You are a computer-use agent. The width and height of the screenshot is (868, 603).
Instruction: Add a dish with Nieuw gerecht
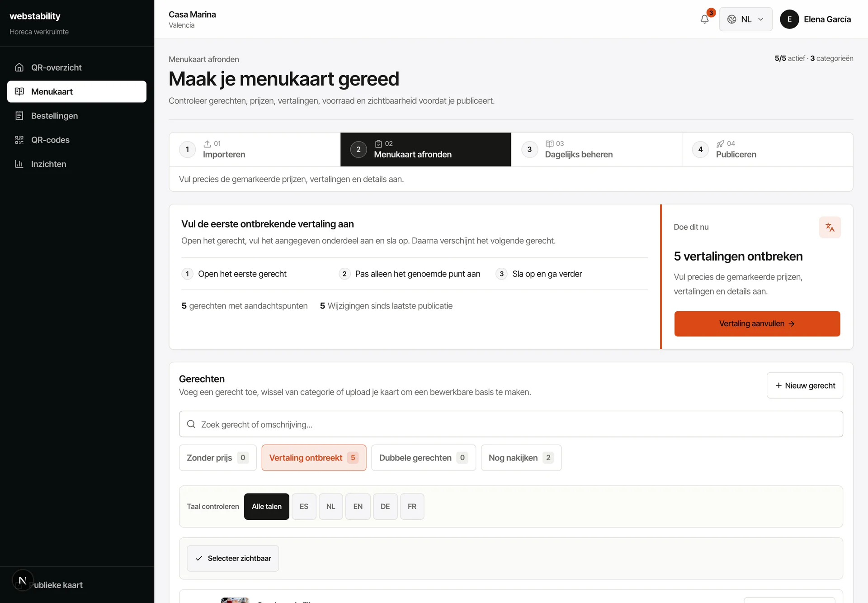[805, 385]
